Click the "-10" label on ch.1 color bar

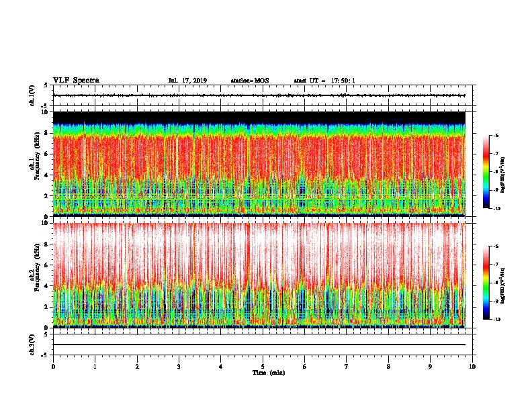(497, 209)
